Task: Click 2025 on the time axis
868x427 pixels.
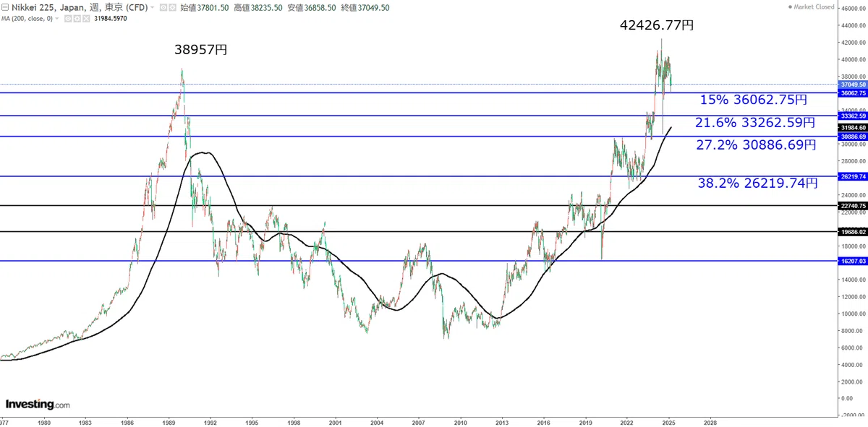Action: [x=669, y=422]
